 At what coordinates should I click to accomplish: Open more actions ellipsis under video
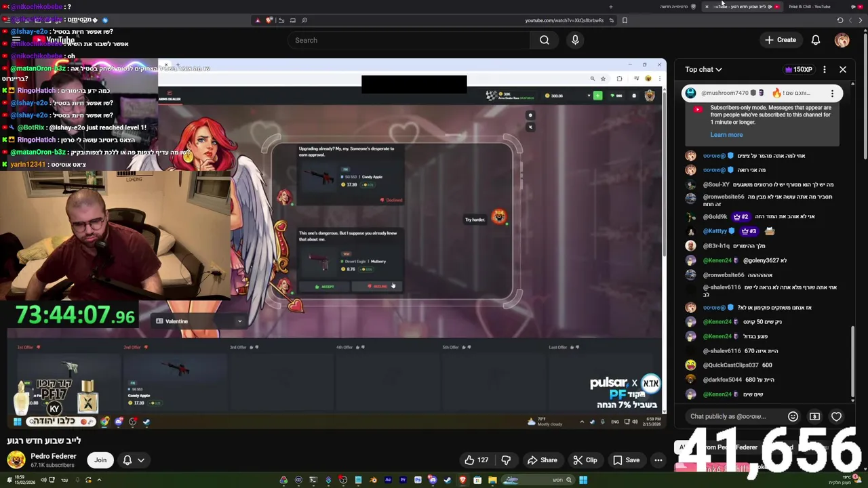coord(658,460)
